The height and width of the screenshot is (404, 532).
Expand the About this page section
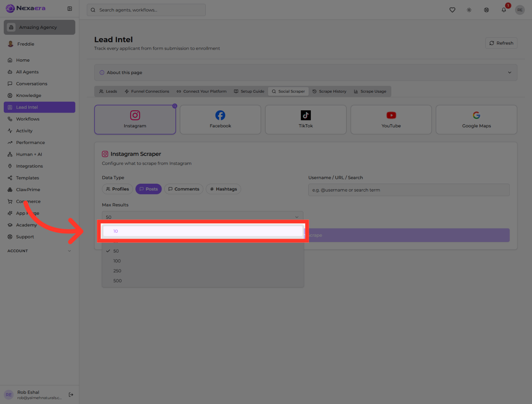pyautogui.click(x=306, y=73)
